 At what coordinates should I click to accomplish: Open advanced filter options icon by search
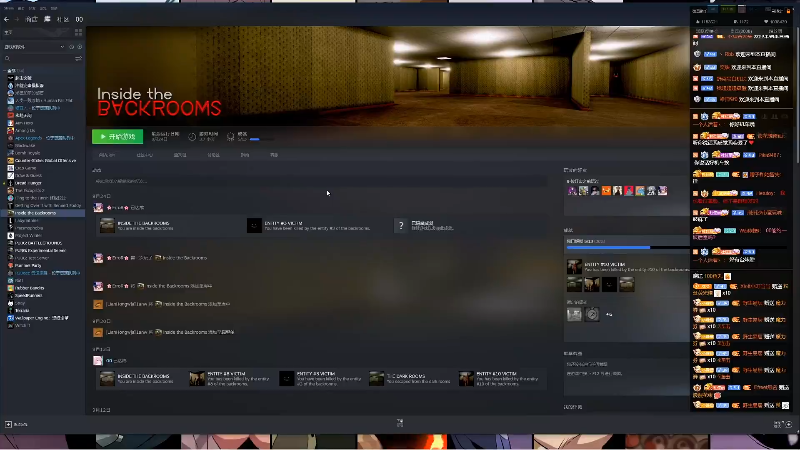point(79,59)
